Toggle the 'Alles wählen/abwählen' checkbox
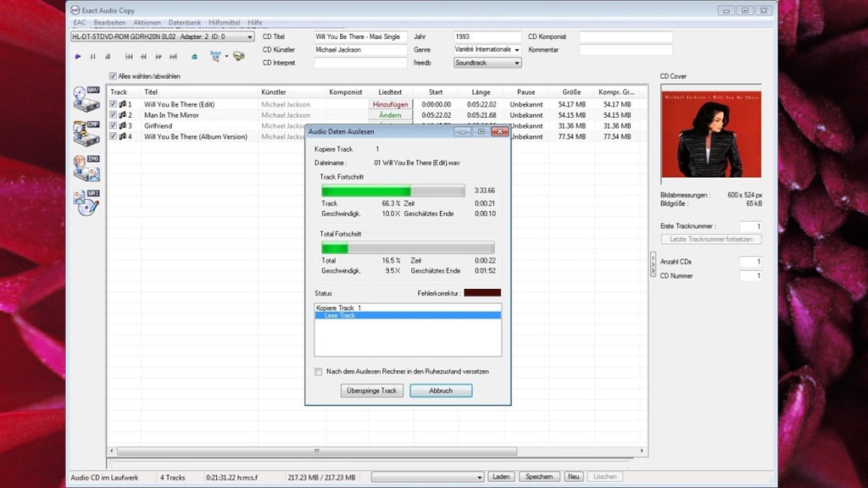Screen dimensions: 868x488 click(113, 76)
